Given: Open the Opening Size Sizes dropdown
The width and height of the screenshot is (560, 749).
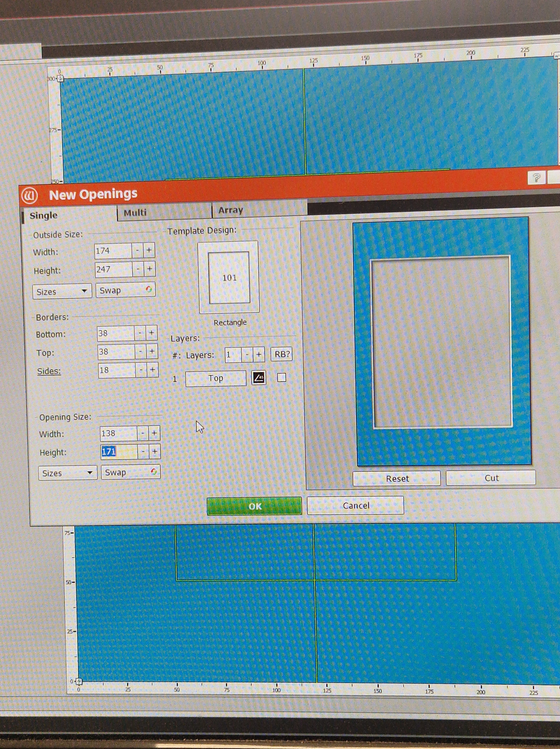Looking at the screenshot, I should (x=68, y=473).
